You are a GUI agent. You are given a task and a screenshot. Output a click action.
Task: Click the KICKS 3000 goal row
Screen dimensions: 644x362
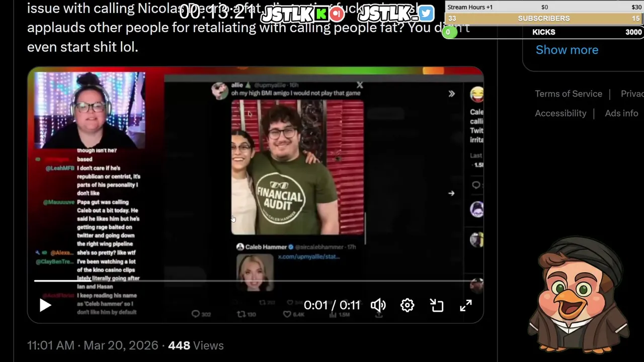(544, 32)
